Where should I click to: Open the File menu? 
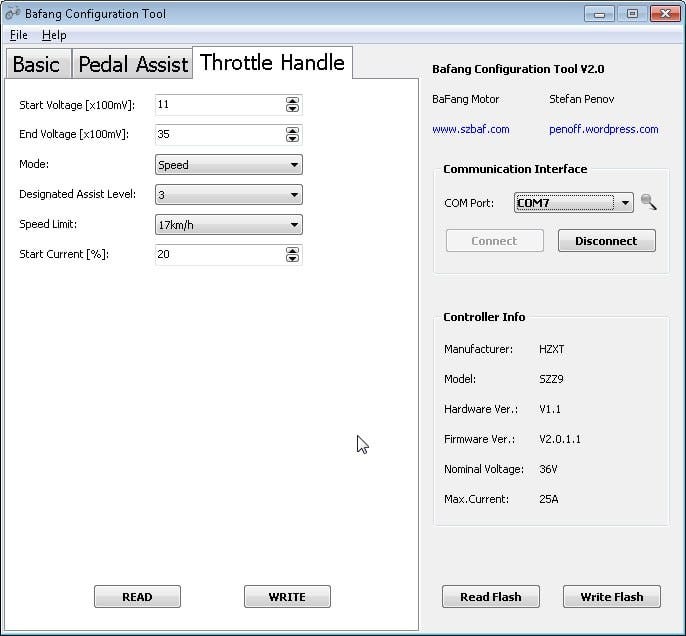(x=18, y=35)
